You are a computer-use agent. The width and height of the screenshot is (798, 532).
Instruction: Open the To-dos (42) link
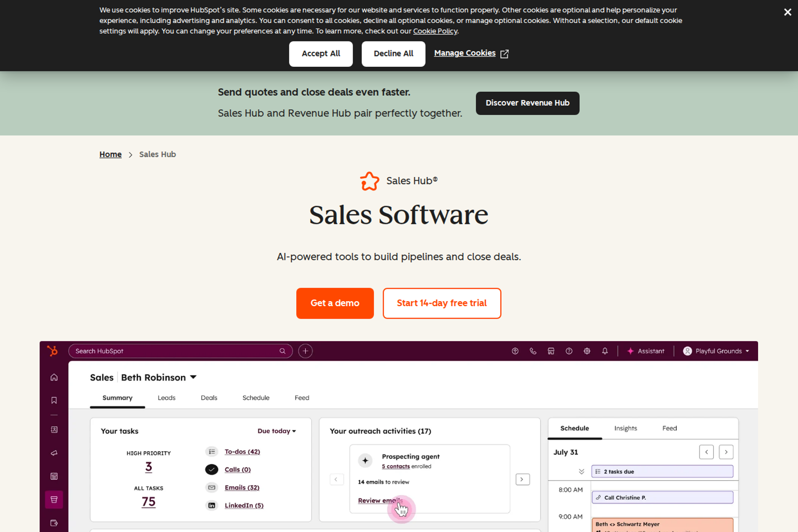242,452
